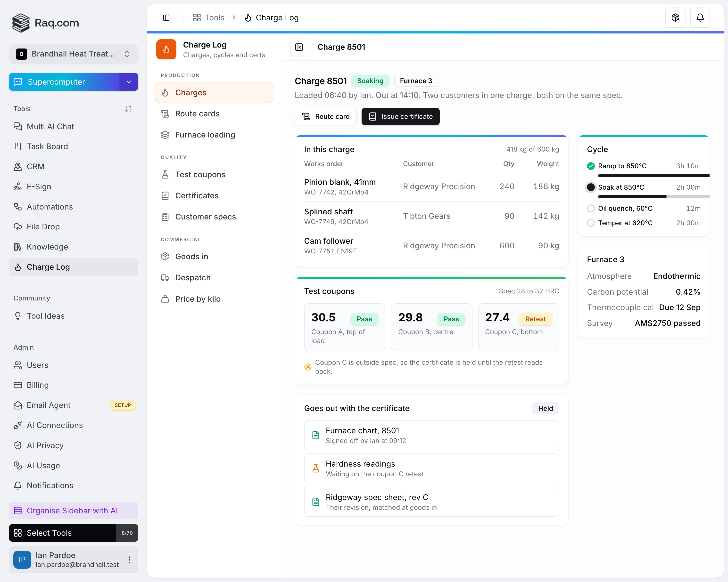Open the Ridgeway spec sheet, rev C row

431,502
